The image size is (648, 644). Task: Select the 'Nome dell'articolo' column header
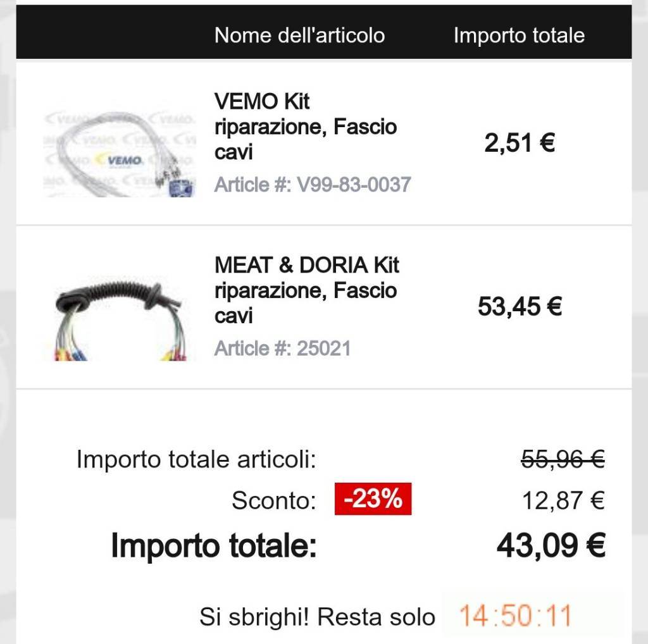tap(299, 35)
